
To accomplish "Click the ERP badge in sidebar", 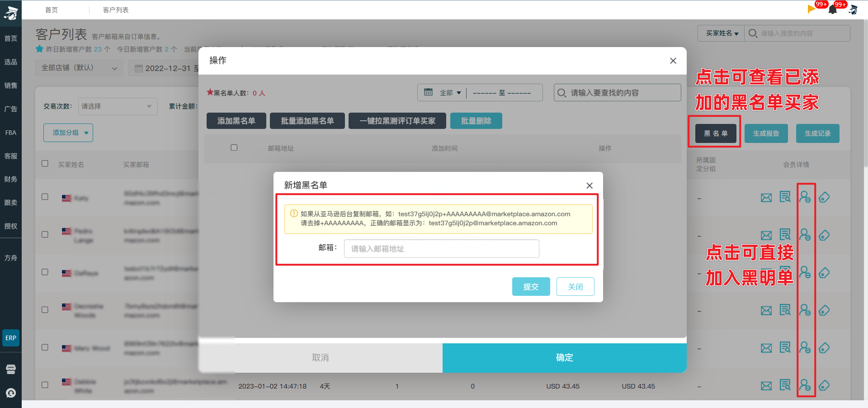I will coord(11,338).
